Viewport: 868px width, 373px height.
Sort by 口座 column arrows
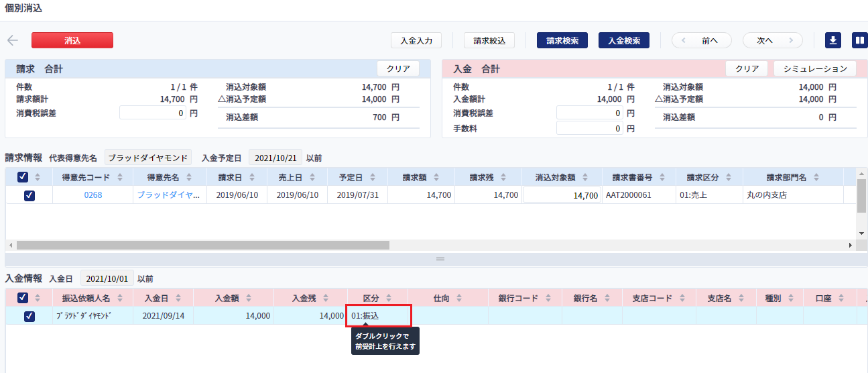pos(842,298)
